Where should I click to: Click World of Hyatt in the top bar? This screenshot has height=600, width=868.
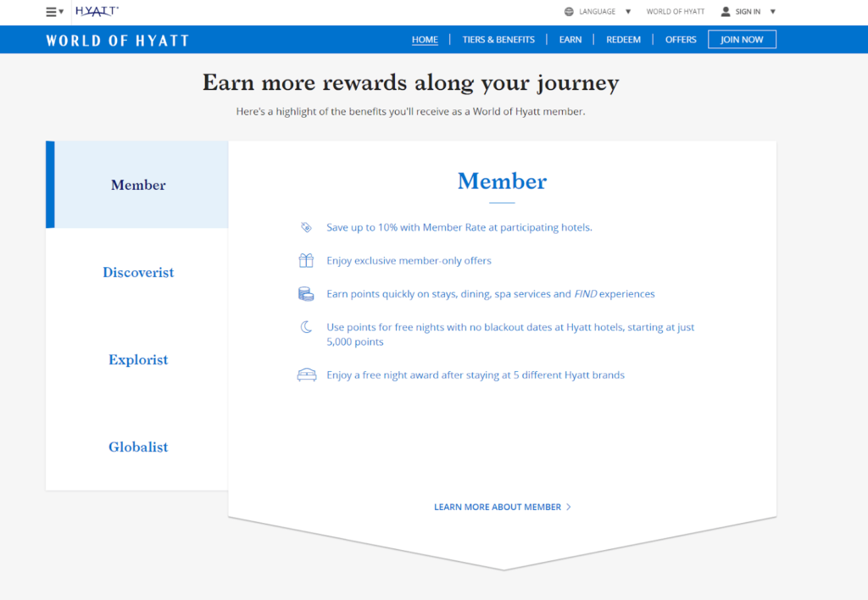pyautogui.click(x=676, y=11)
